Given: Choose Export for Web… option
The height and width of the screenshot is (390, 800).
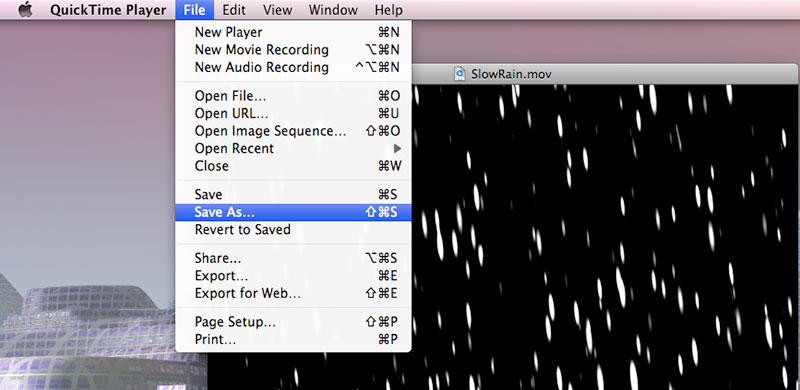Looking at the screenshot, I should [x=293, y=294].
